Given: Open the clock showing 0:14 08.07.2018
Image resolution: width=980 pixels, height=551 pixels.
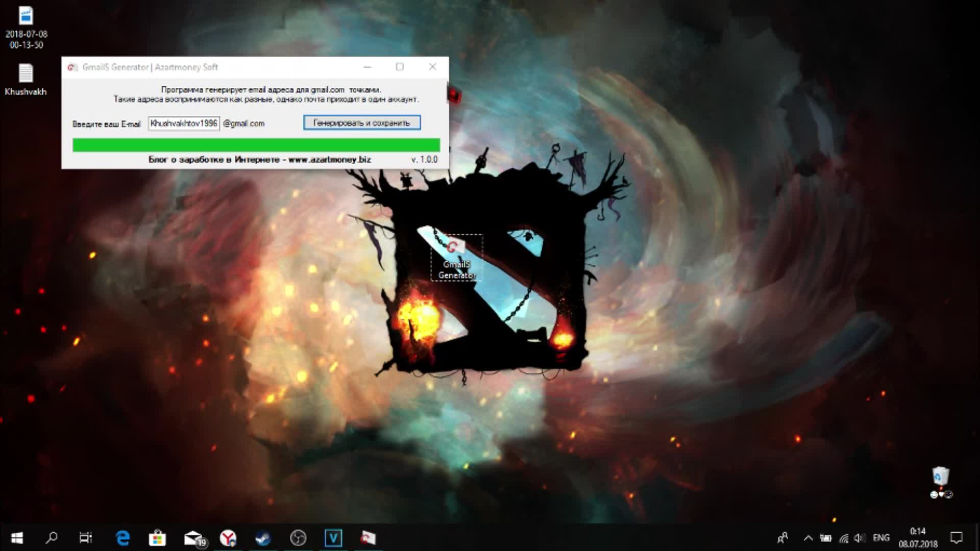Looking at the screenshot, I should [918, 538].
